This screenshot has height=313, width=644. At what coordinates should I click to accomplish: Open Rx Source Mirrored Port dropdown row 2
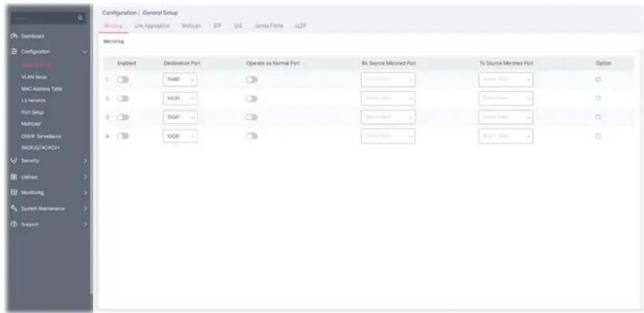[388, 99]
